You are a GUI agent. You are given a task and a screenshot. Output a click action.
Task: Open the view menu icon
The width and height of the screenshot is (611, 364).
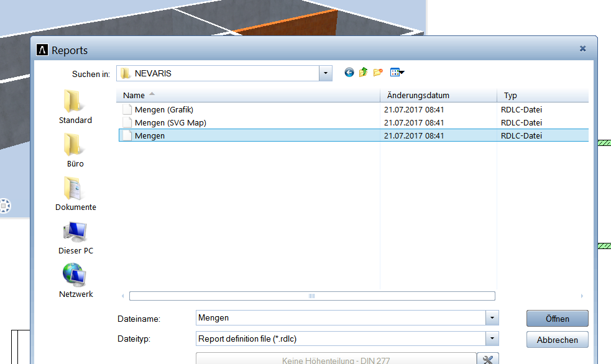[397, 73]
